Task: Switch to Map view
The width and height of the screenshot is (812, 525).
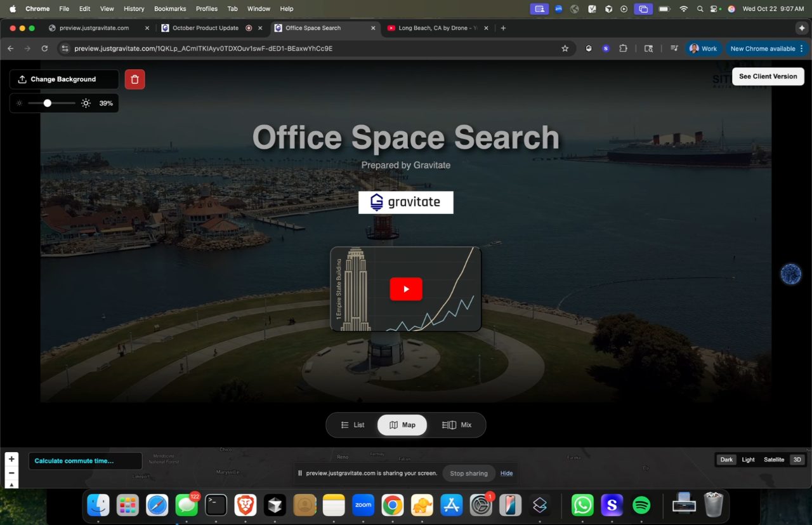Action: tap(402, 425)
